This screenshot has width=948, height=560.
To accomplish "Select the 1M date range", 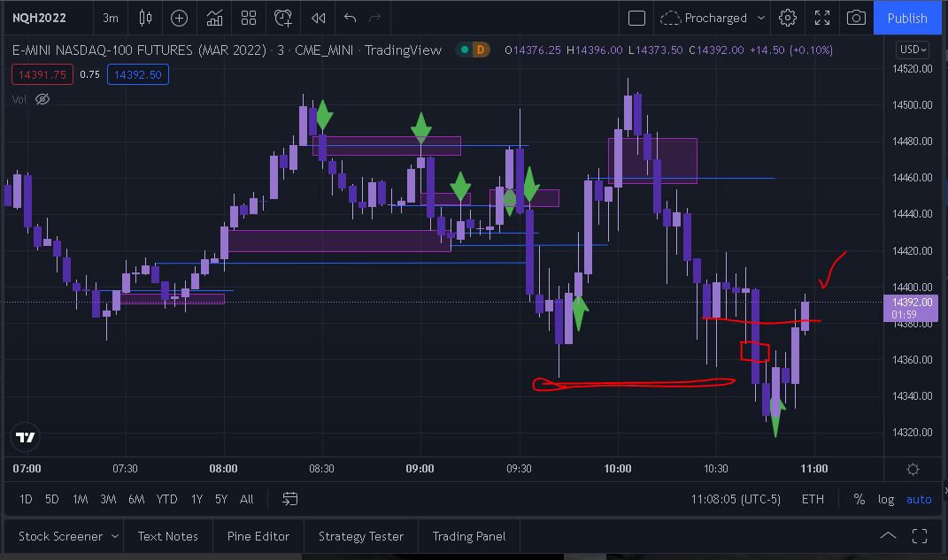I will click(80, 499).
